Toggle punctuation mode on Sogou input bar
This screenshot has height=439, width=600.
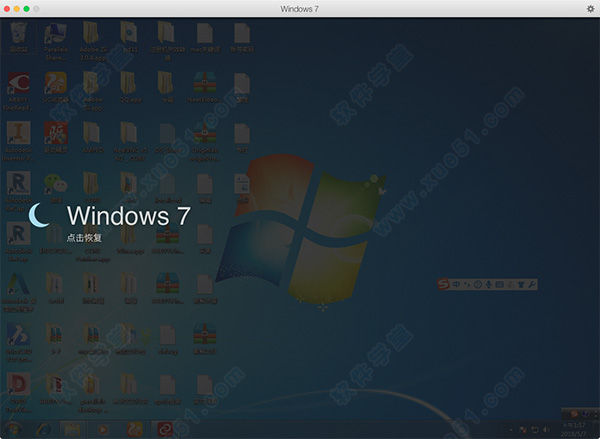click(467, 284)
